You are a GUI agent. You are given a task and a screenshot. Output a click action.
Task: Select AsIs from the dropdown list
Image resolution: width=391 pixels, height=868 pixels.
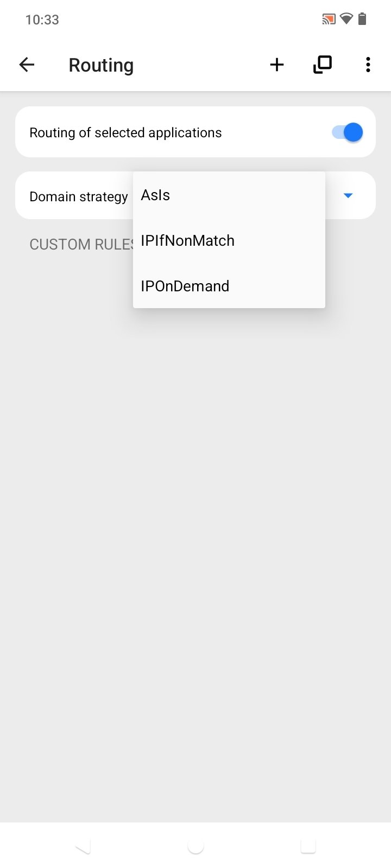[x=155, y=195]
